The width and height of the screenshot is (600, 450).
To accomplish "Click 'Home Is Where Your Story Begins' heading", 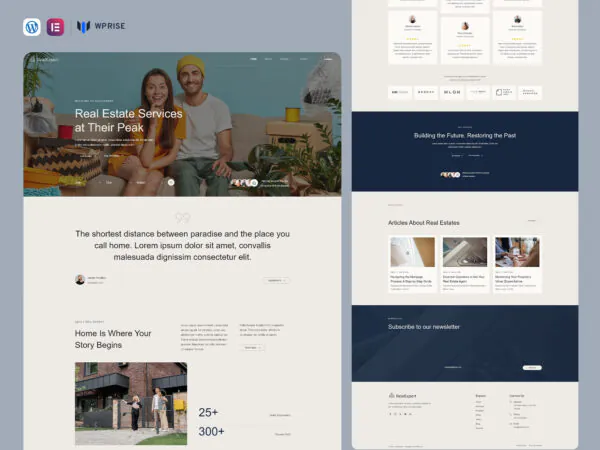I will tap(113, 339).
